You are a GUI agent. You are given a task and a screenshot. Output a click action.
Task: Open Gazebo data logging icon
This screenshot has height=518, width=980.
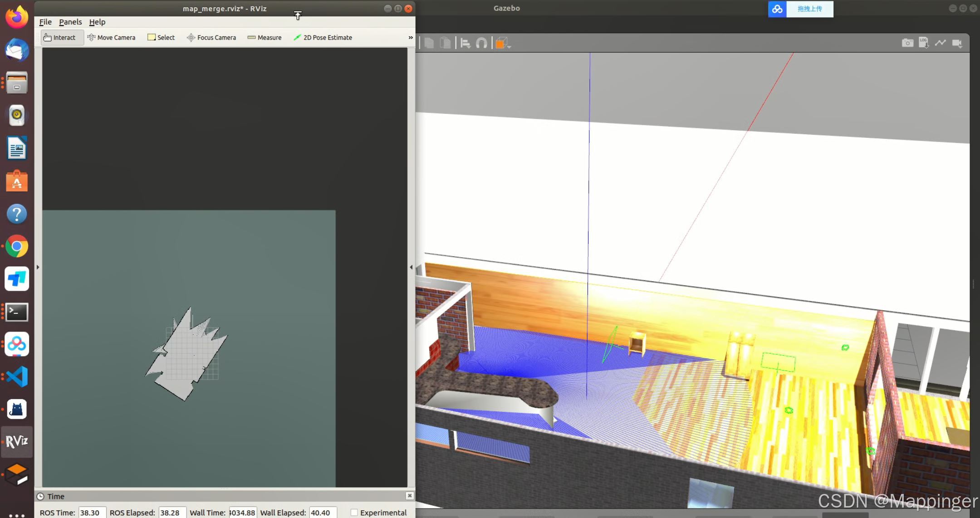923,43
